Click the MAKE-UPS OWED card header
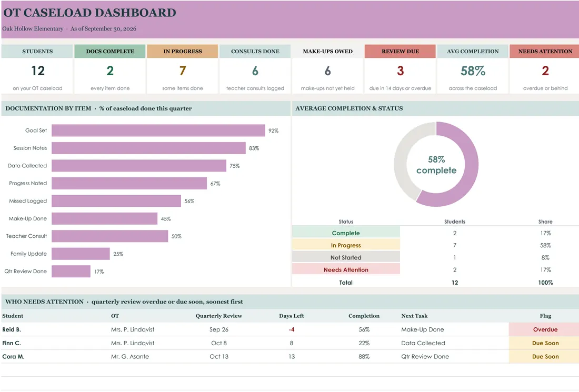Image resolution: width=579 pixels, height=392 pixels. (x=327, y=52)
